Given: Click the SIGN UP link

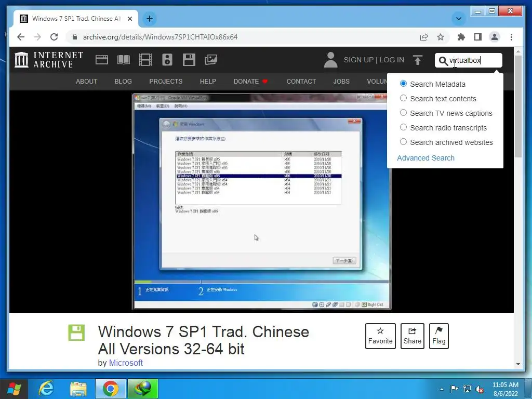Looking at the screenshot, I should pyautogui.click(x=358, y=60).
